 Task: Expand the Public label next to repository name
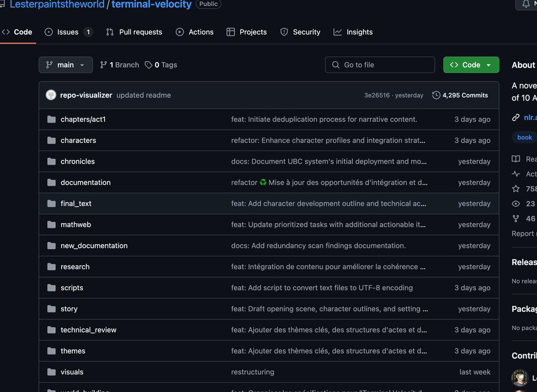208,4
